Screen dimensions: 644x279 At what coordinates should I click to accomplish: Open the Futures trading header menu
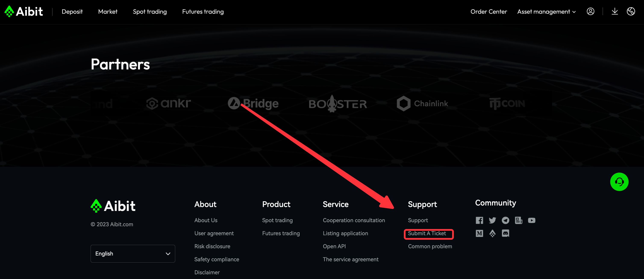tap(203, 12)
